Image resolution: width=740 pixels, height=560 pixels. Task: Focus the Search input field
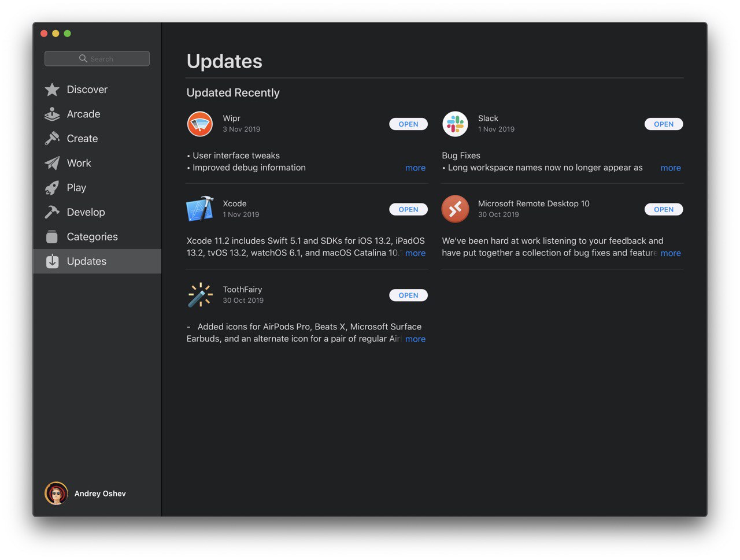coord(97,58)
